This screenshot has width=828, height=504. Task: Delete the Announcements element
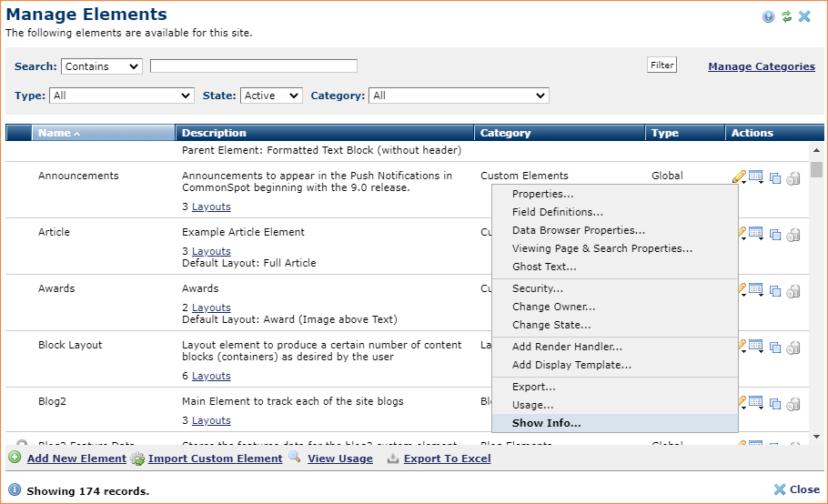pyautogui.click(x=793, y=178)
